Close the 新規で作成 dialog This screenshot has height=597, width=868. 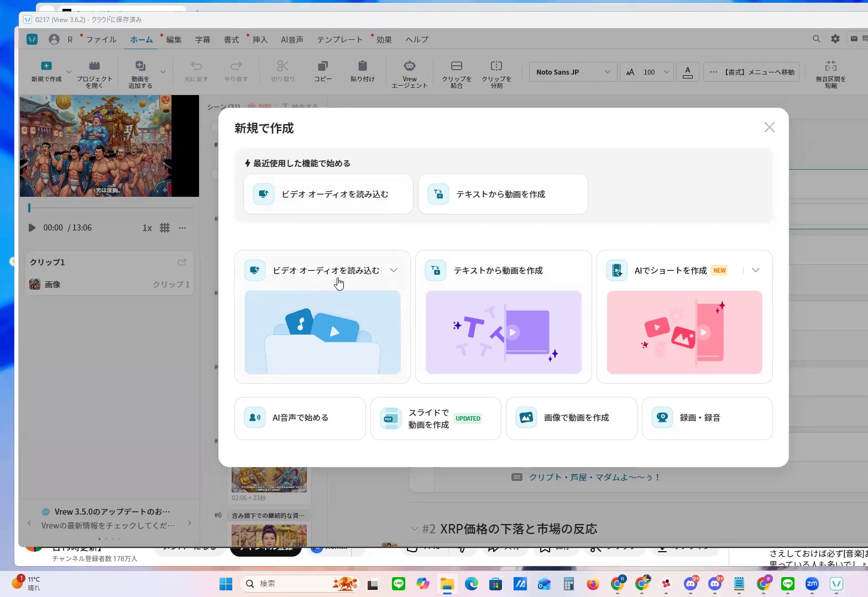(769, 127)
